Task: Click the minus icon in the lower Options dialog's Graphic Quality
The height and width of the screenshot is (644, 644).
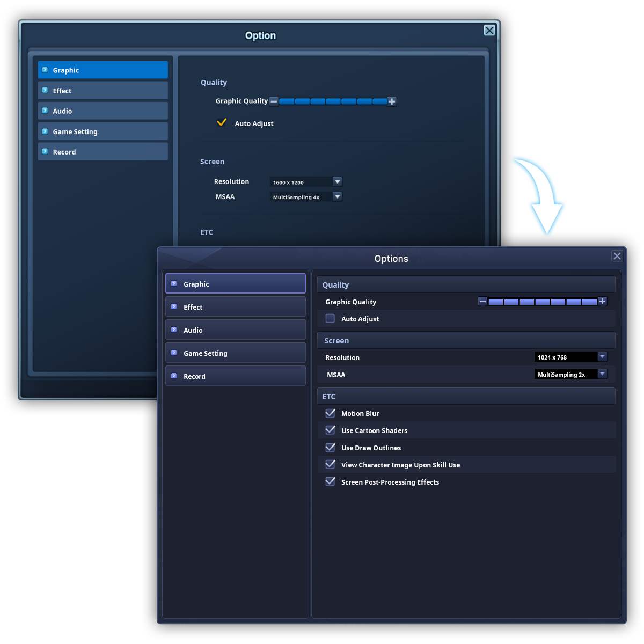Action: point(482,302)
